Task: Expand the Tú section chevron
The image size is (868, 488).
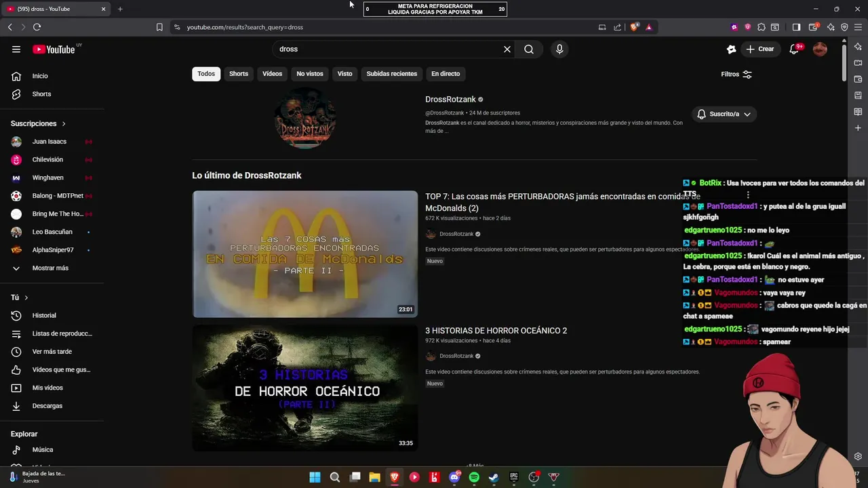Action: (x=26, y=298)
